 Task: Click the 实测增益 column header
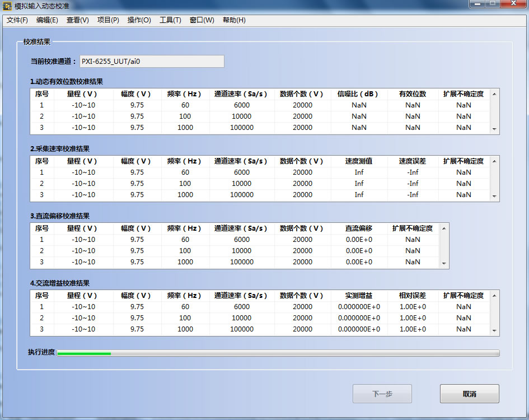tap(359, 296)
